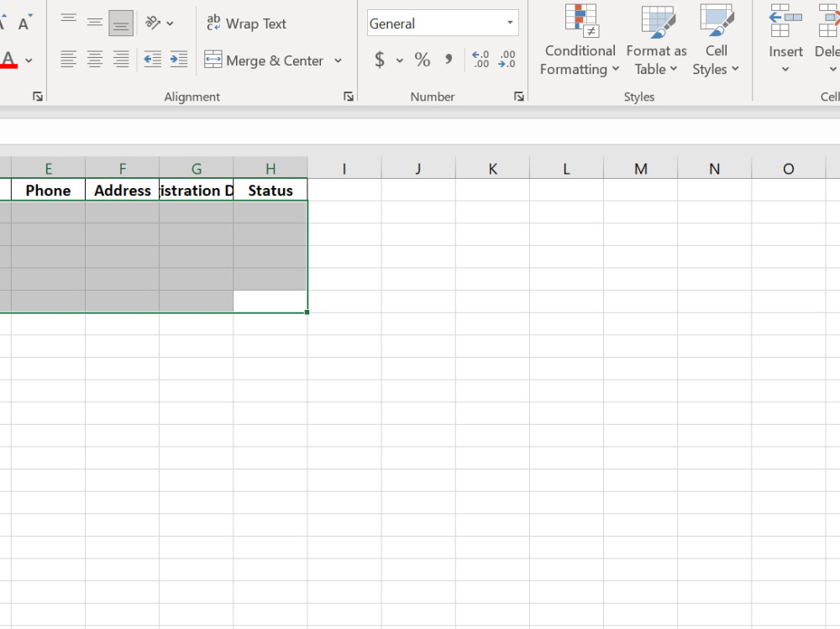Screen dimensions: 840x629
Task: Expand Merge & Center options arrow
Action: pos(338,60)
